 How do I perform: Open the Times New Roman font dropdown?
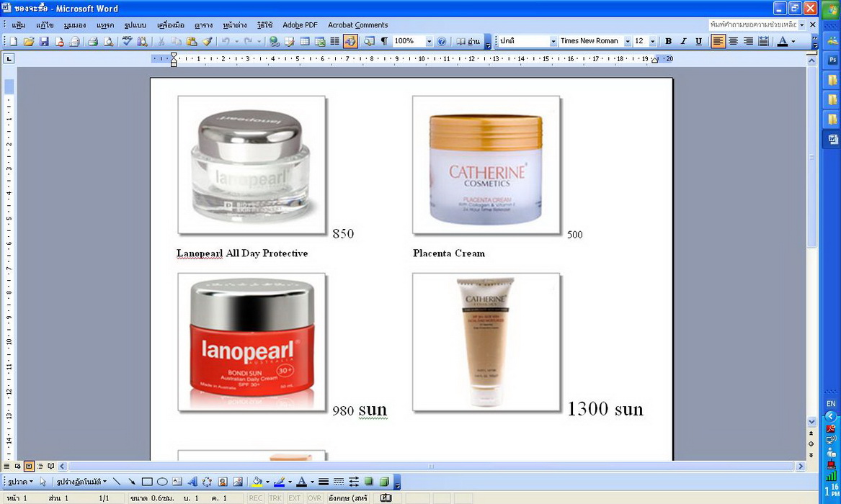pos(628,41)
